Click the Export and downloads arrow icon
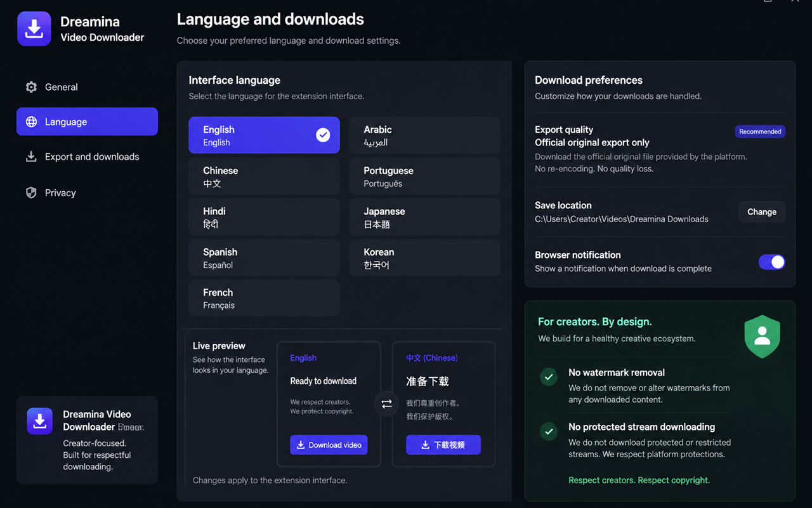 pos(31,157)
